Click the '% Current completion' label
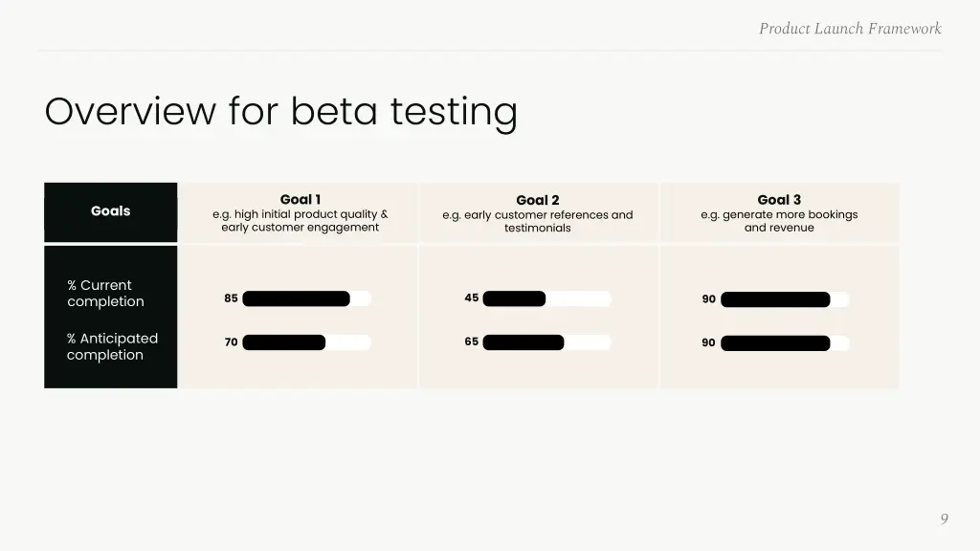 (x=105, y=293)
